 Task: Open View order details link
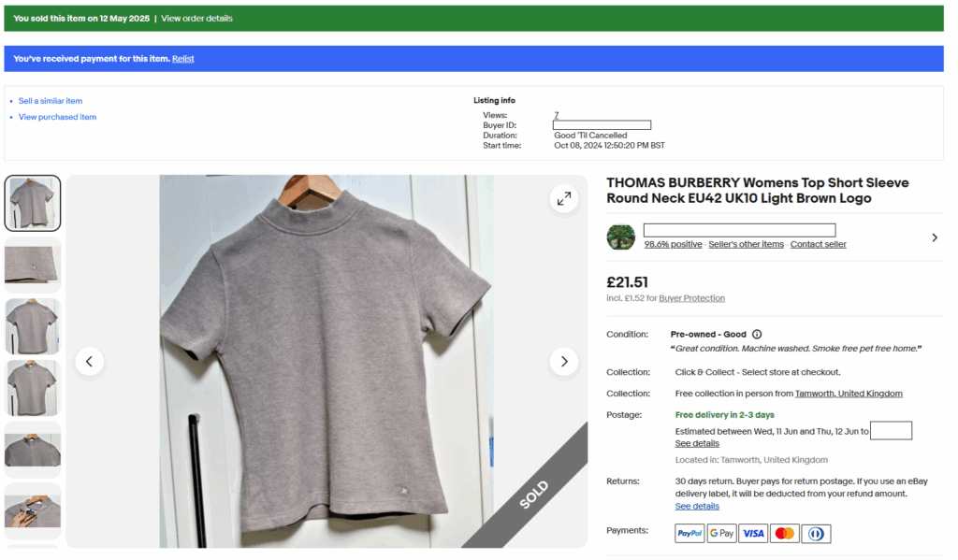point(196,19)
